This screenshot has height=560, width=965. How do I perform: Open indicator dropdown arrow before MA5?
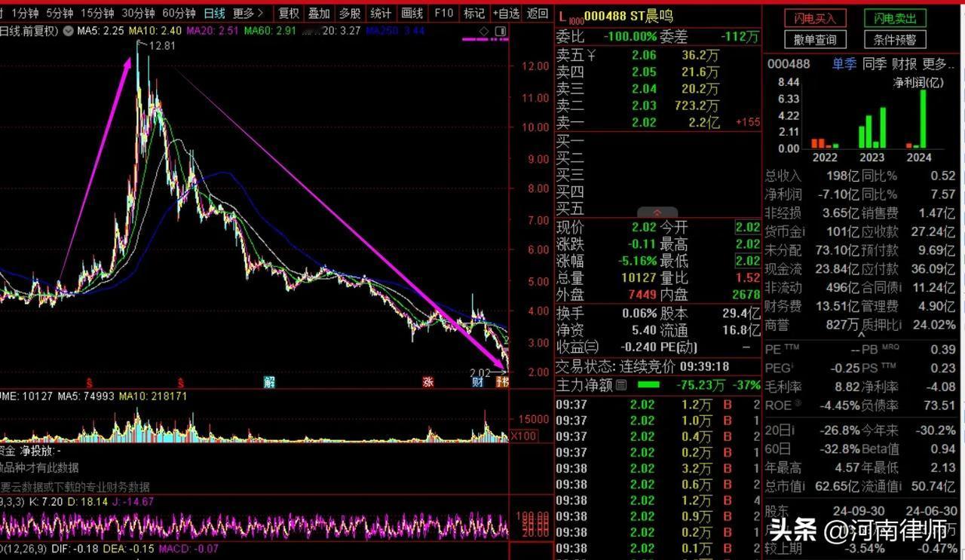[69, 31]
